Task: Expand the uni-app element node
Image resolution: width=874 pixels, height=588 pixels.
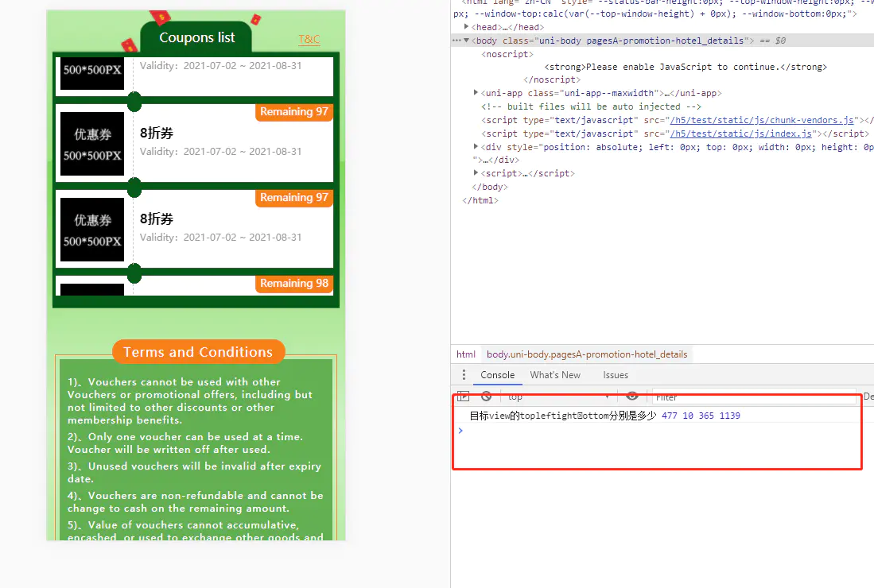Action: click(476, 92)
